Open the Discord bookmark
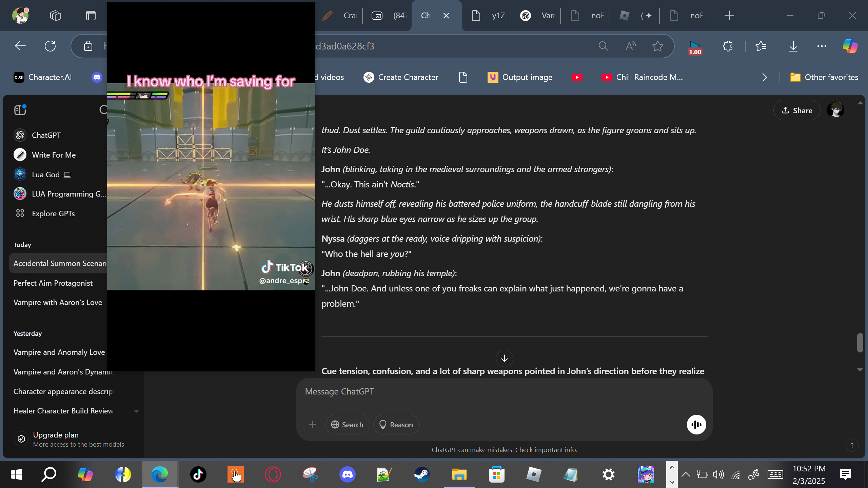Screen dimensions: 868x488 tap(97, 77)
